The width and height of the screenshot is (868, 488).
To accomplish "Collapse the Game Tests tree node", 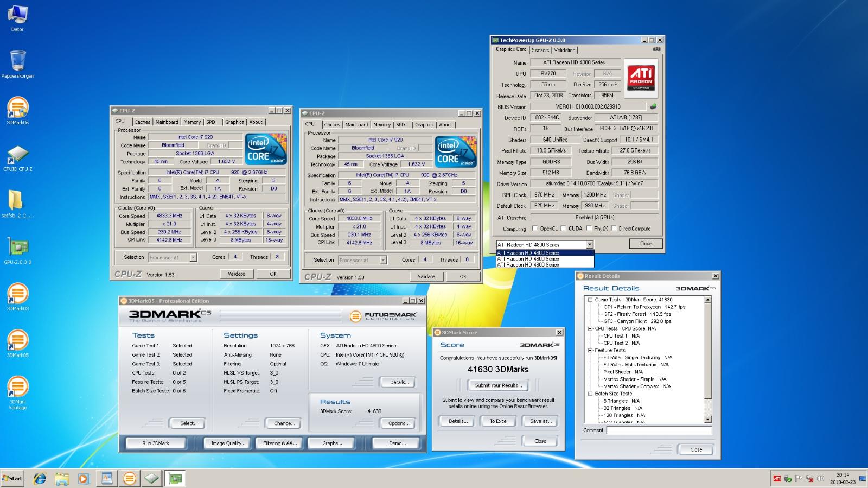I will coord(590,300).
